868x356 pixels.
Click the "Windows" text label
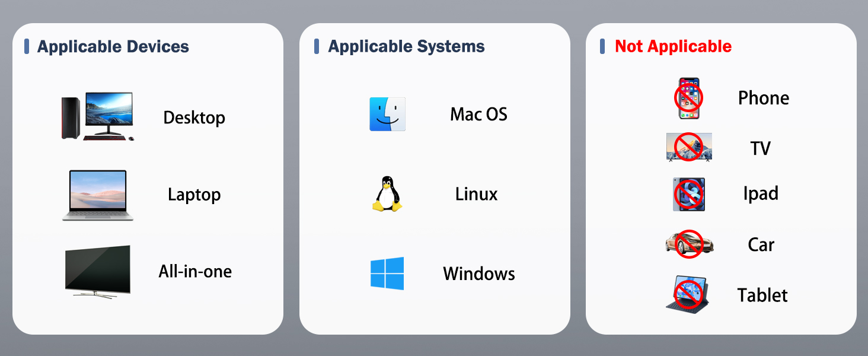point(478,274)
